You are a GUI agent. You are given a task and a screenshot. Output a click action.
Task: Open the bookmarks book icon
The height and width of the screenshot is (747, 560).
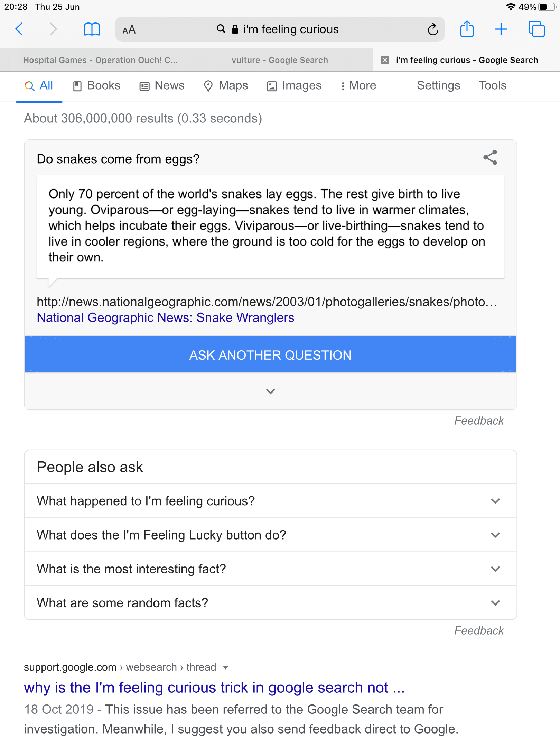pos(92,29)
